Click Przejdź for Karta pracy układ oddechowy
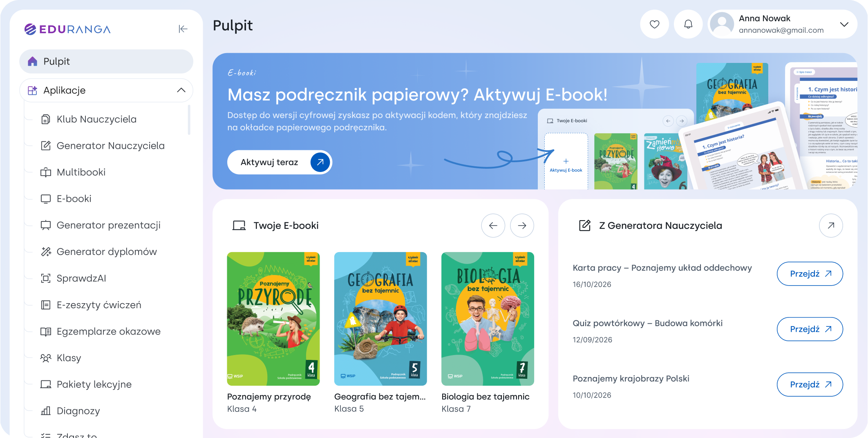The height and width of the screenshot is (438, 868). (810, 274)
